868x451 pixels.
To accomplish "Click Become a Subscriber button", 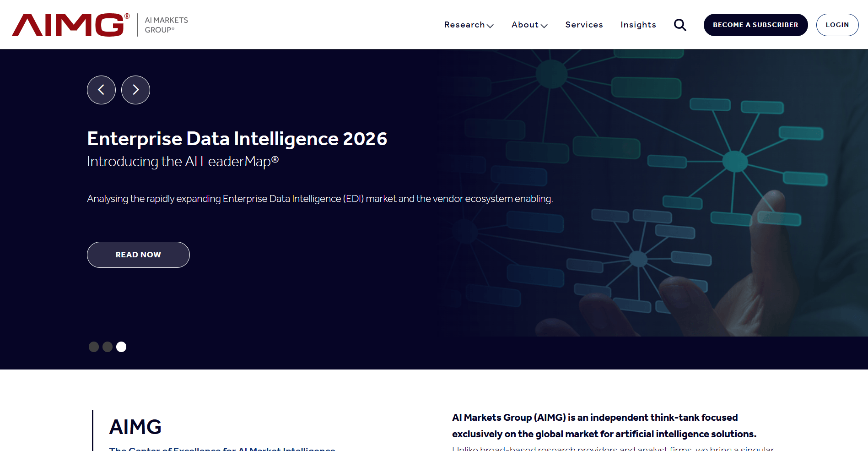I will (755, 25).
